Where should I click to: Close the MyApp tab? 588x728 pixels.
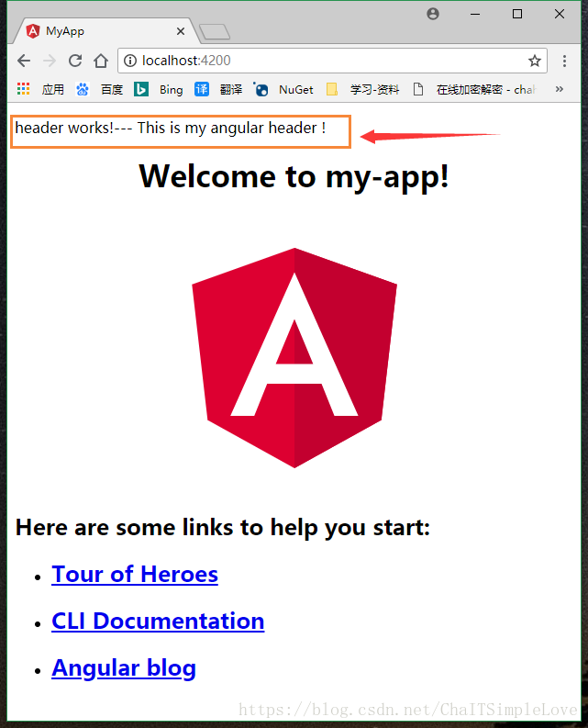coord(181,31)
